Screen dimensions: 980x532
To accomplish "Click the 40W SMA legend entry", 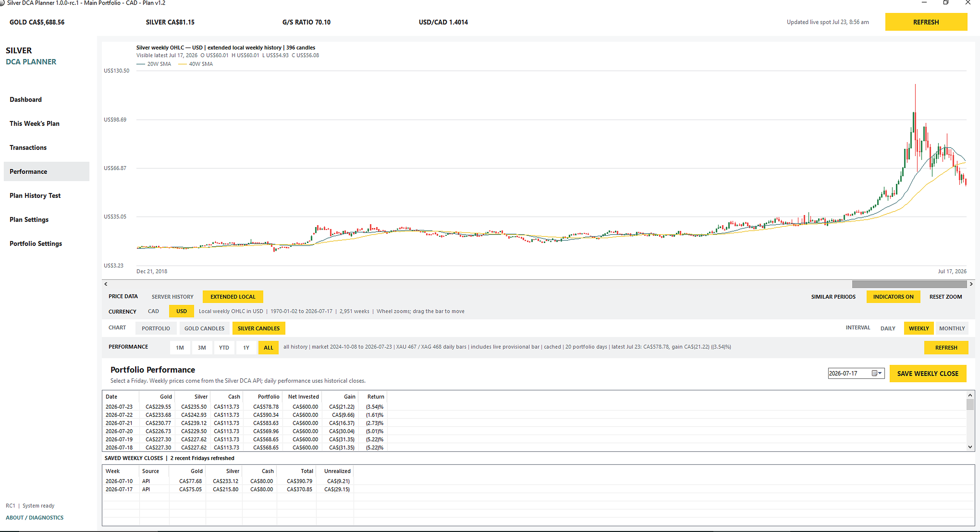I will click(196, 64).
